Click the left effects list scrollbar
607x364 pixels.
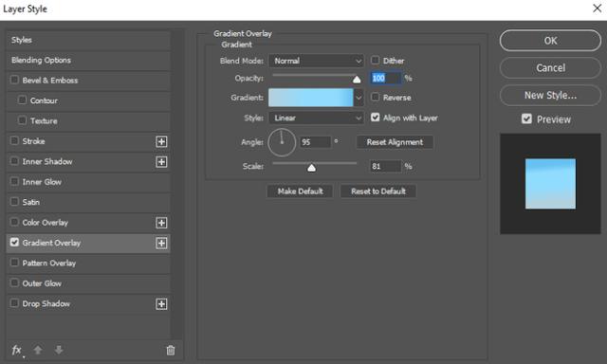point(177,185)
